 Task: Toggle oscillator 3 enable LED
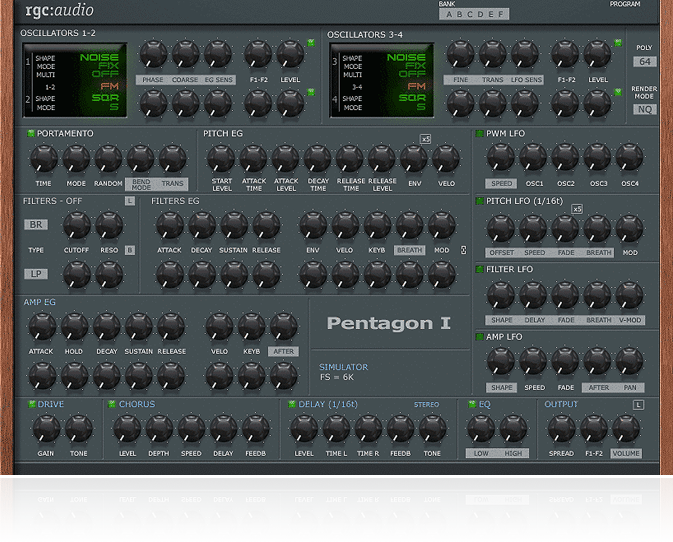[x=618, y=42]
